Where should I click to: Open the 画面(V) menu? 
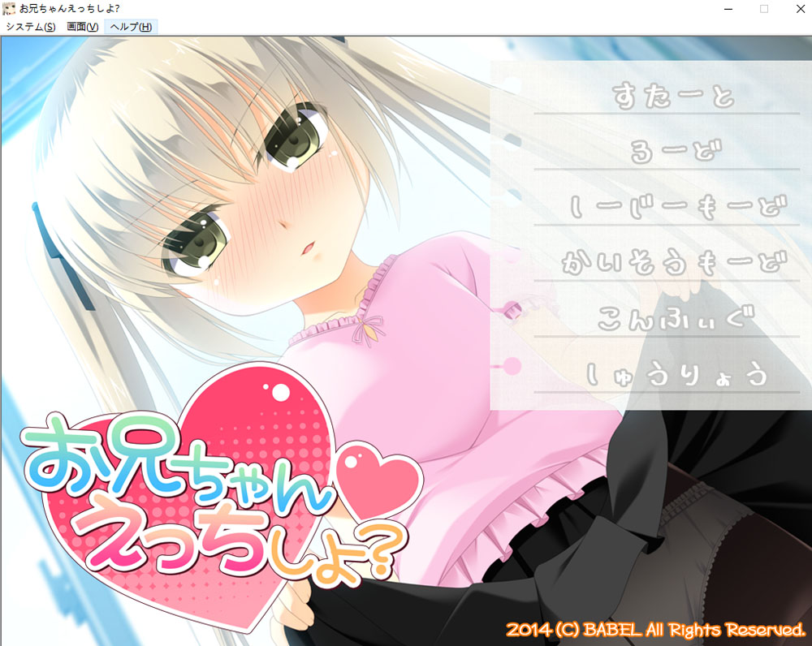[82, 27]
